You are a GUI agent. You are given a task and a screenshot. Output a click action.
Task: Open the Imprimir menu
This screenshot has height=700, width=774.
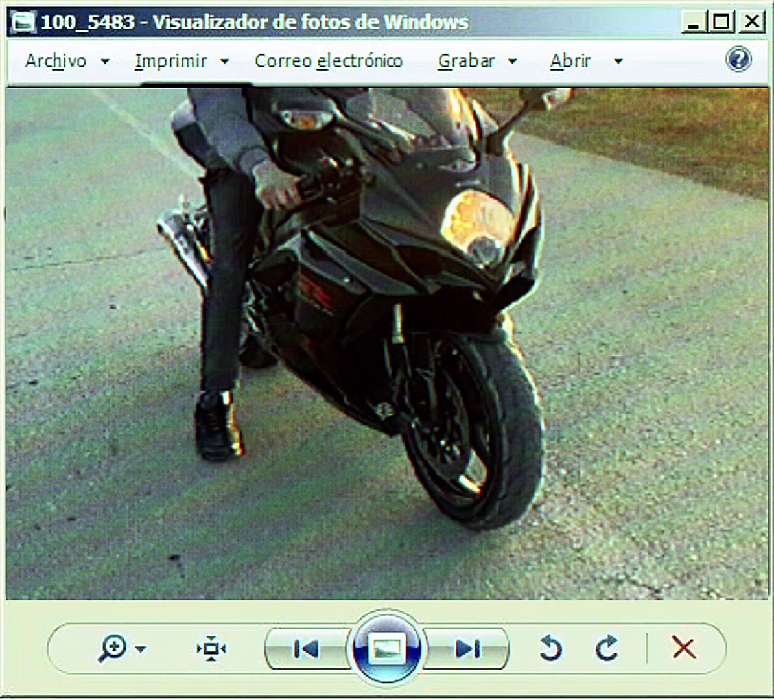[x=170, y=61]
